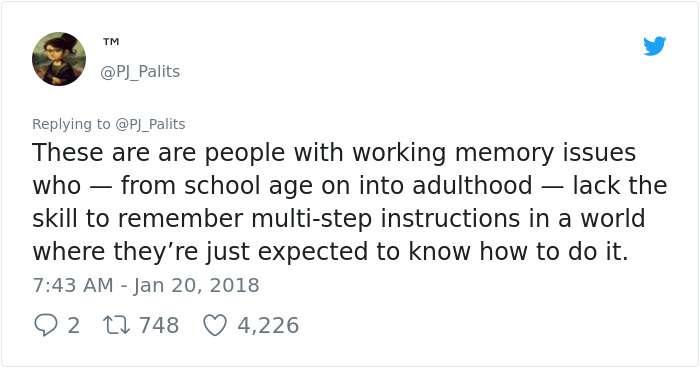Click the word adulthood in the tweet

472,185
